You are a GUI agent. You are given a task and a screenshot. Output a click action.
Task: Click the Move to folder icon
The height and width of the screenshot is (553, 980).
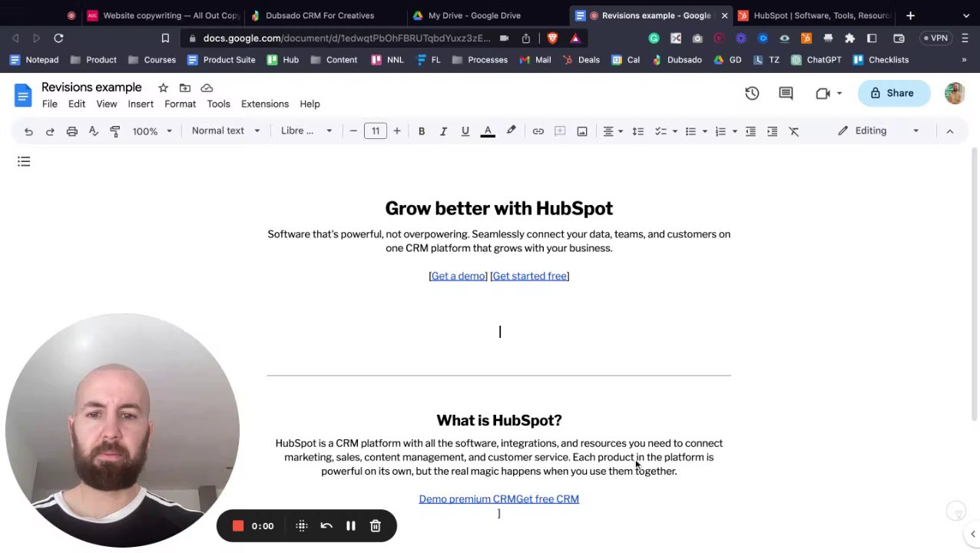point(185,88)
